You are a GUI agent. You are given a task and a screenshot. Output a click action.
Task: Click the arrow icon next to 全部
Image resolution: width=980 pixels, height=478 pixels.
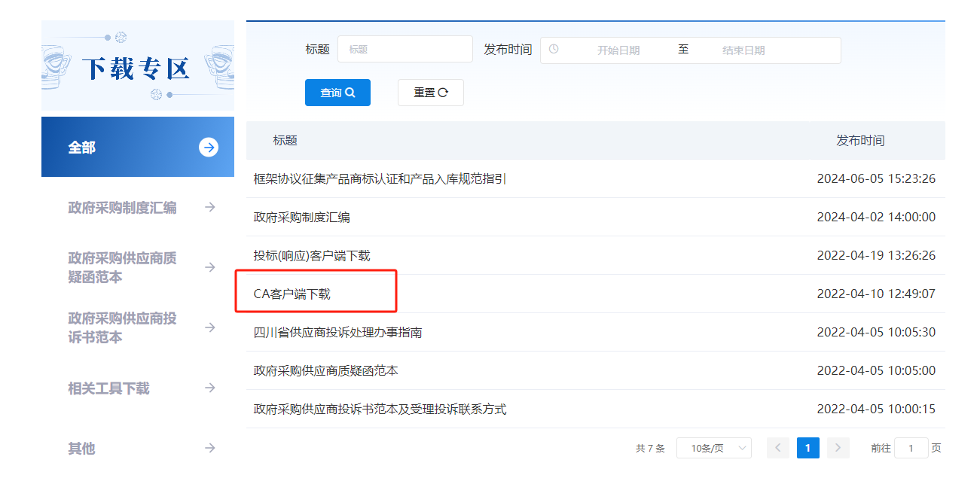coord(209,148)
